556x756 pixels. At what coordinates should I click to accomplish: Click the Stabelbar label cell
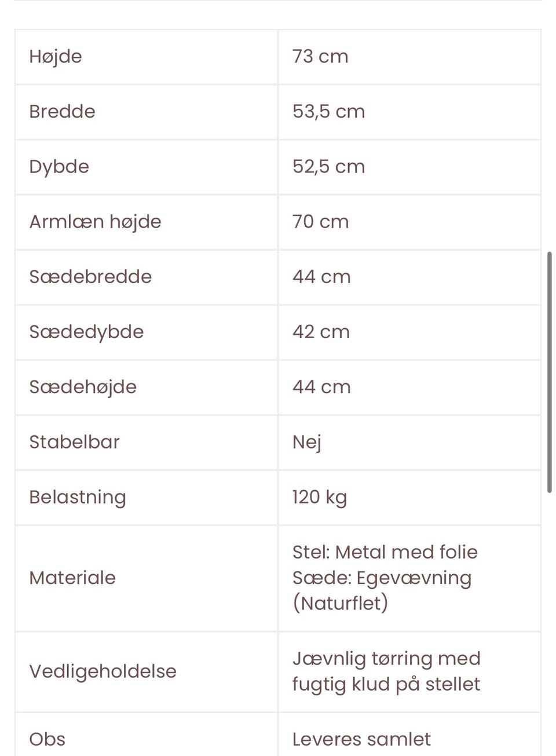[x=74, y=442]
